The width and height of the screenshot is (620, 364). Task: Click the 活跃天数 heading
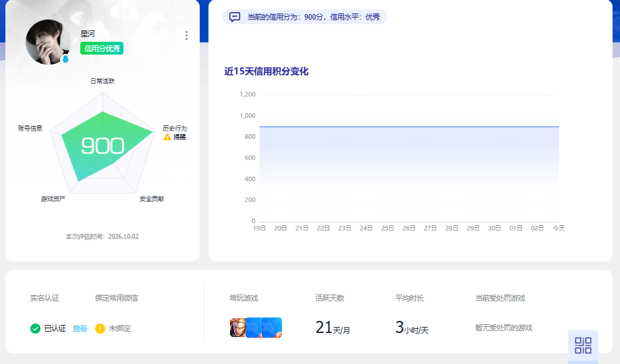click(x=330, y=298)
